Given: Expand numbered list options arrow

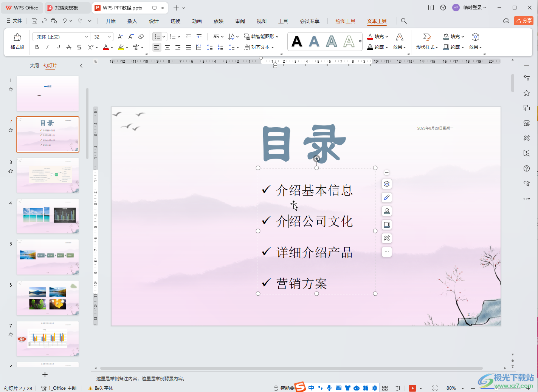Looking at the screenshot, I should click(x=179, y=37).
